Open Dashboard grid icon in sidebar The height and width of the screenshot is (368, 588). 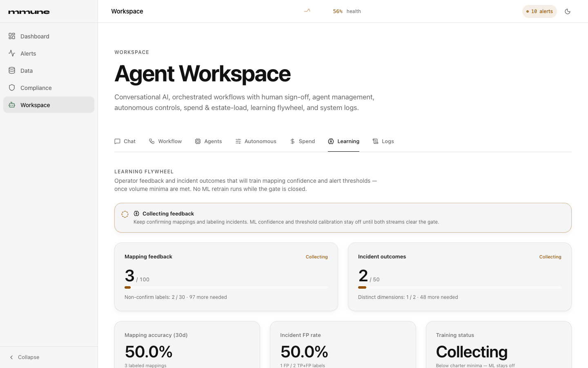point(12,36)
